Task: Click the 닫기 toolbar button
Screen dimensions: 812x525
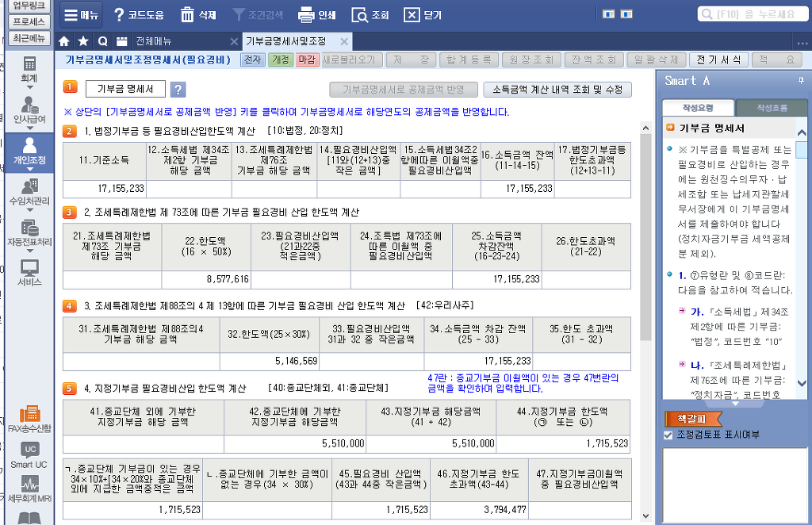Action: click(422, 15)
